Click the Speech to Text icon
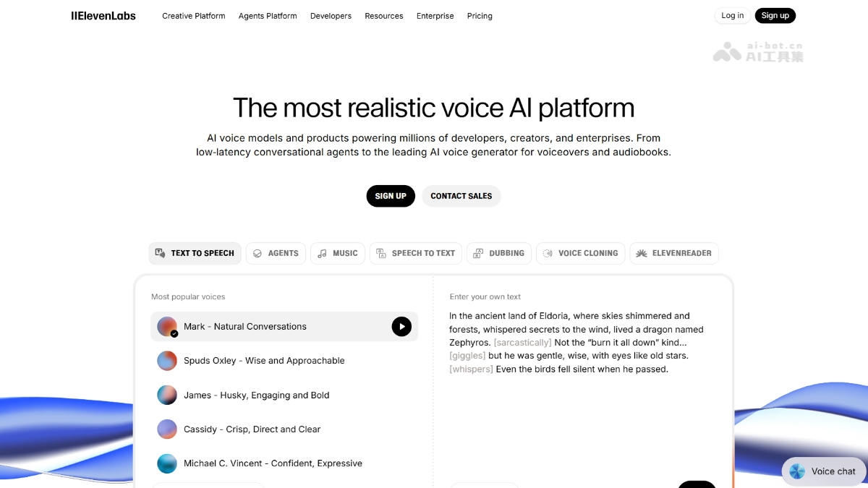 [383, 253]
